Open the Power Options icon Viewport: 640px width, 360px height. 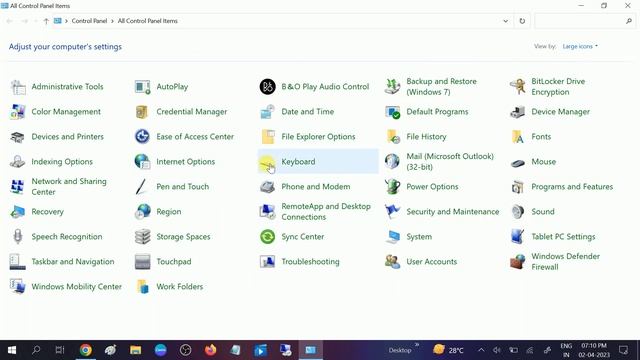[x=392, y=187]
